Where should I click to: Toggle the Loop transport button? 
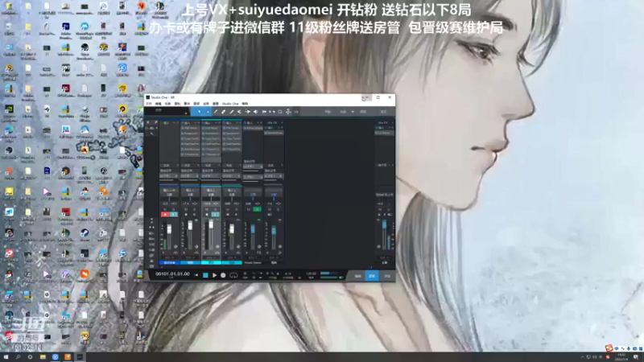point(233,275)
